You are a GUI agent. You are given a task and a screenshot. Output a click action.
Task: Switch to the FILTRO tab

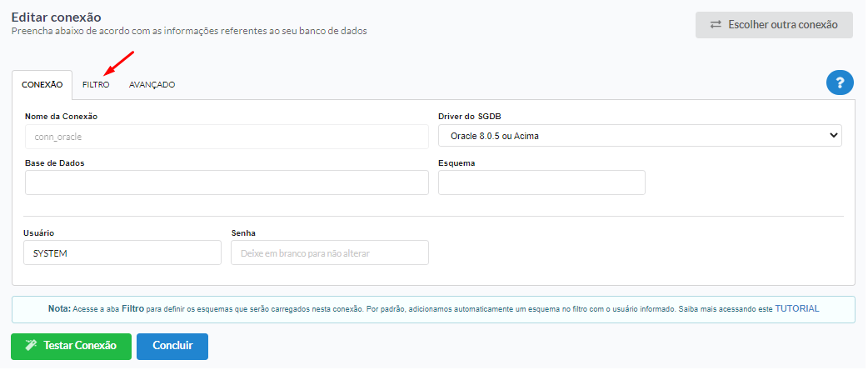[96, 85]
